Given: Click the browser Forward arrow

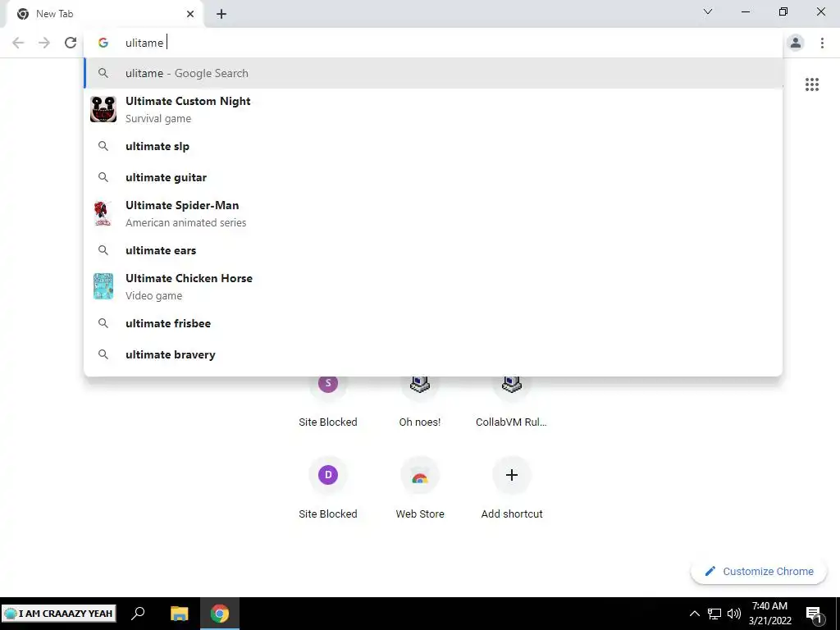Looking at the screenshot, I should tap(44, 43).
